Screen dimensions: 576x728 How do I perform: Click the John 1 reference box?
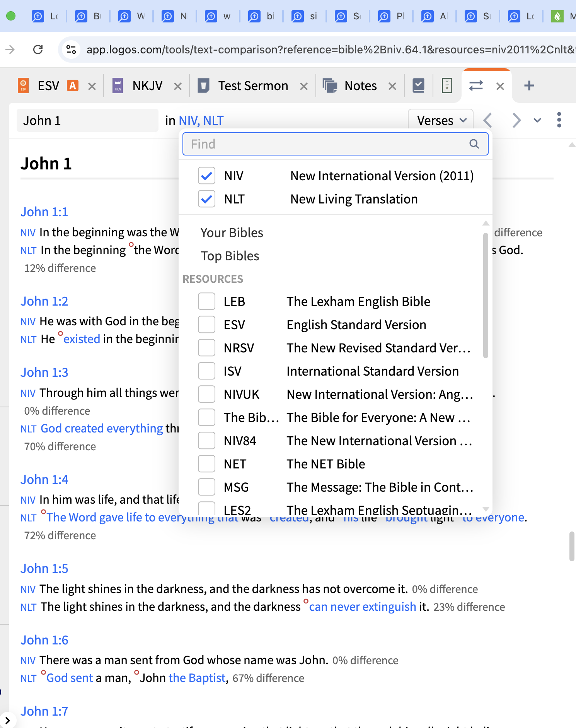click(87, 120)
